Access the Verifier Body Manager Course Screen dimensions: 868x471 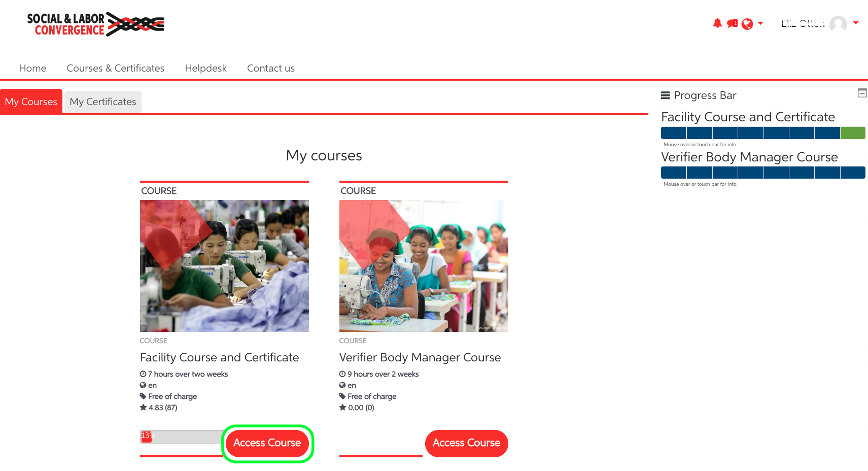[466, 443]
